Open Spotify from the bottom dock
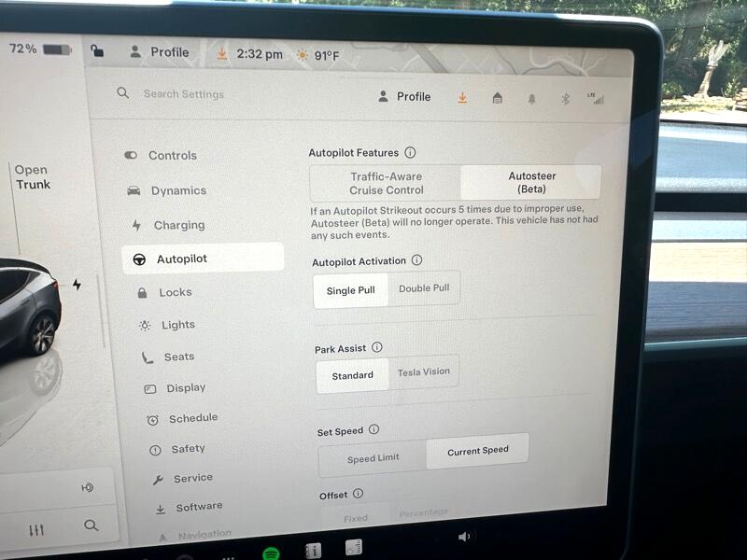 pyautogui.click(x=271, y=553)
